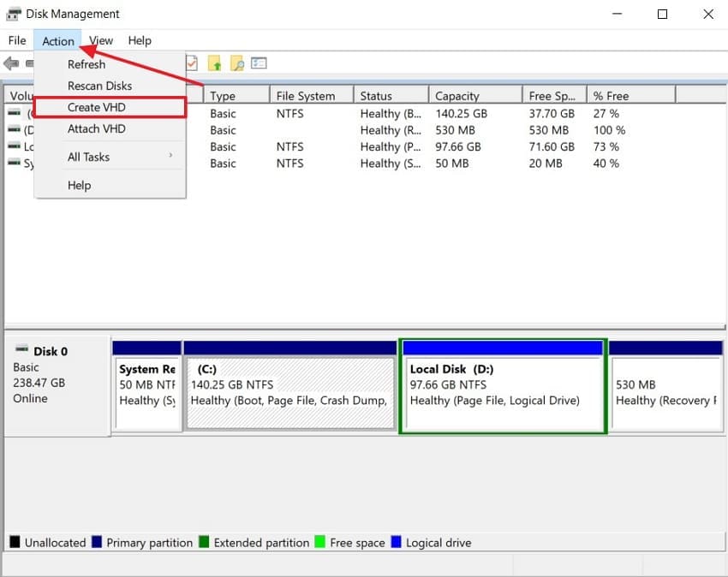Open the Help menu from the menu bar
Screen dimensions: 728x577
click(140, 40)
